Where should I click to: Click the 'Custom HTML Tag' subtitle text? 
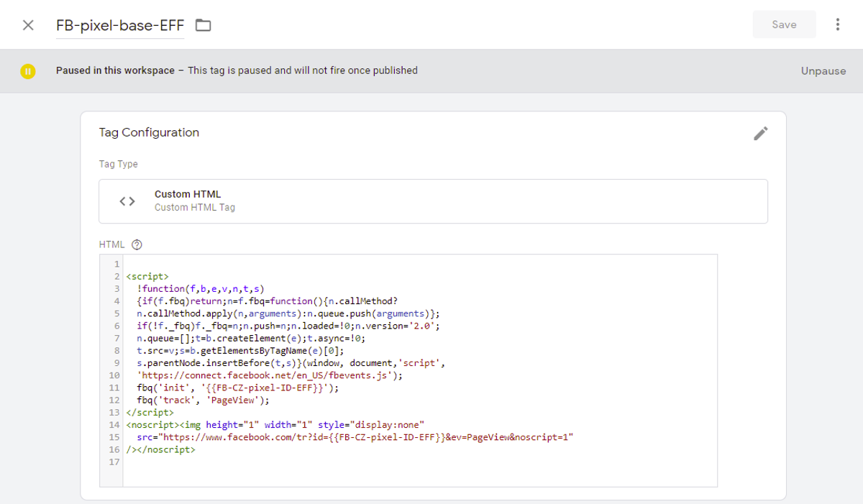195,208
